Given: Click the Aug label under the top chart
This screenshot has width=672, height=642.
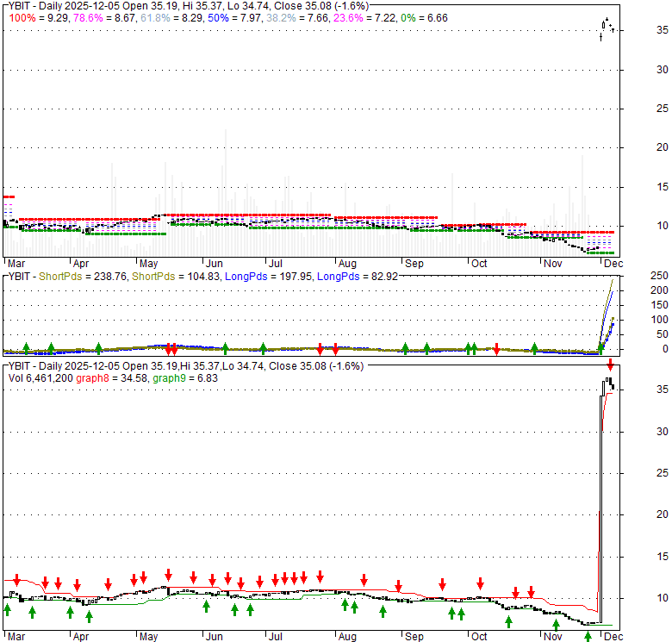Looking at the screenshot, I should coord(347,264).
